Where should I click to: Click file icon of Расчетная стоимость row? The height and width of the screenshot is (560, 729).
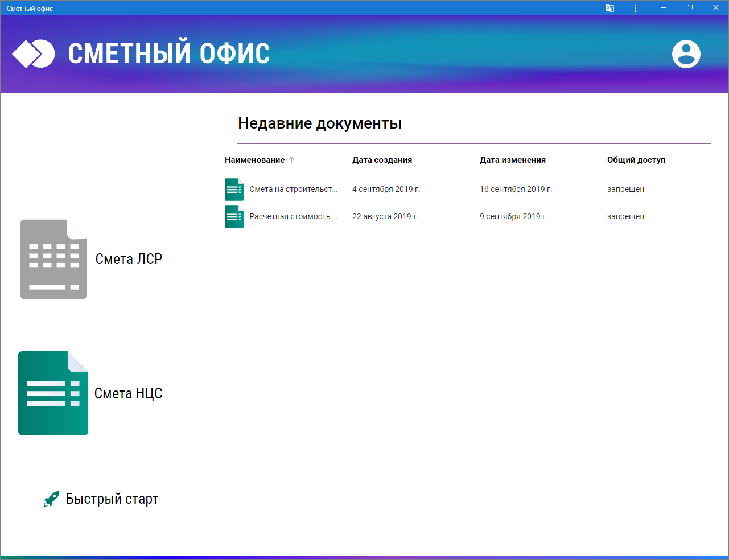(x=234, y=217)
